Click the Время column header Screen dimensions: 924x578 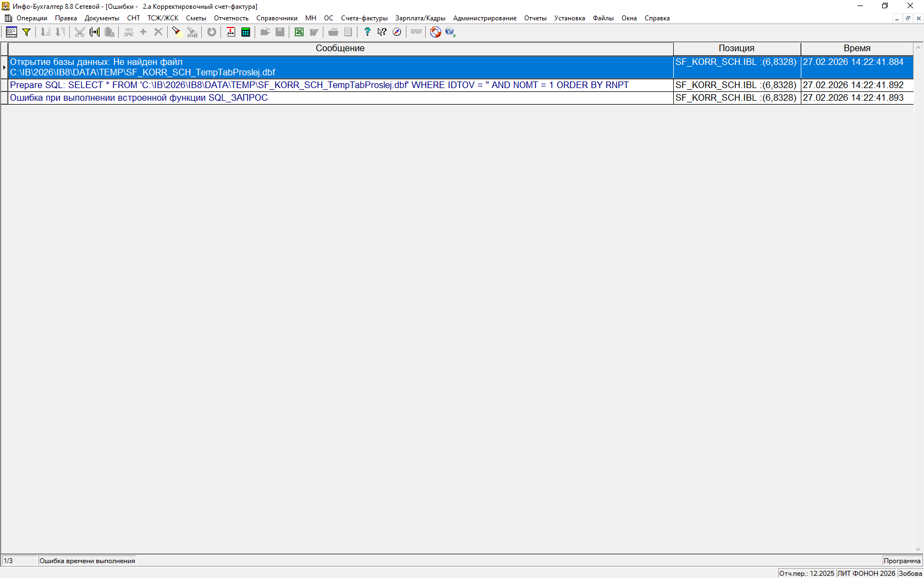click(x=856, y=48)
